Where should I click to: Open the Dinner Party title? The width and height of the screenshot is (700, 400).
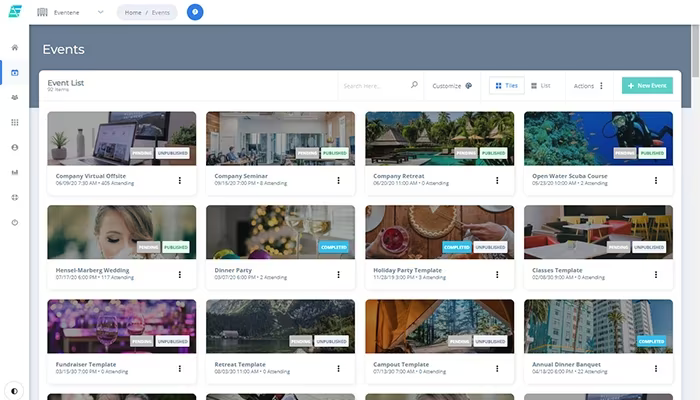point(233,270)
